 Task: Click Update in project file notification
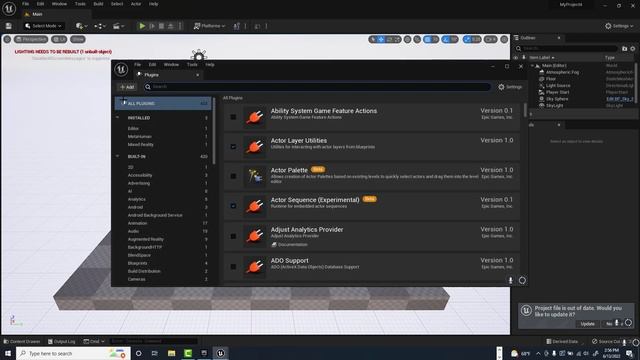(x=587, y=324)
